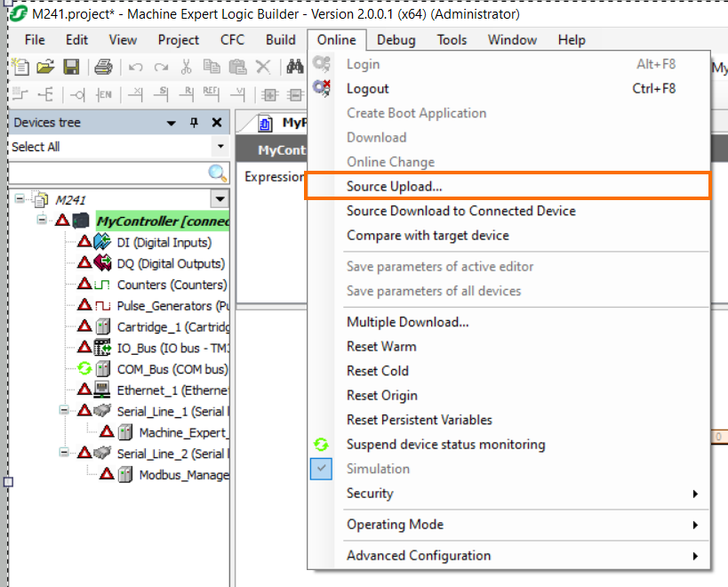The width and height of the screenshot is (728, 587).
Task: Click the search magnifier in Devices tree
Action: click(217, 173)
